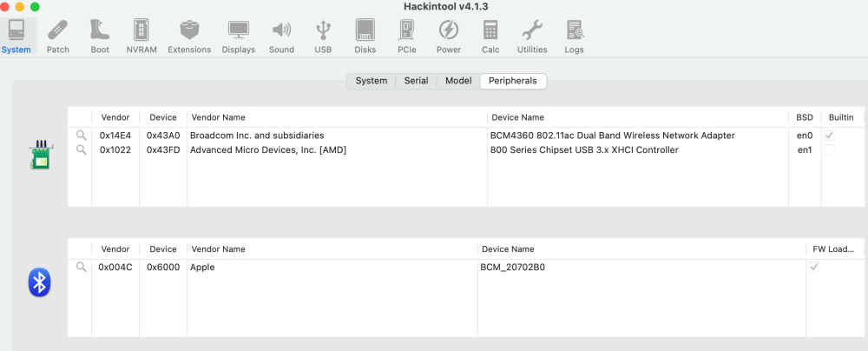Toggle Builtin checkbox for en1

click(x=829, y=149)
